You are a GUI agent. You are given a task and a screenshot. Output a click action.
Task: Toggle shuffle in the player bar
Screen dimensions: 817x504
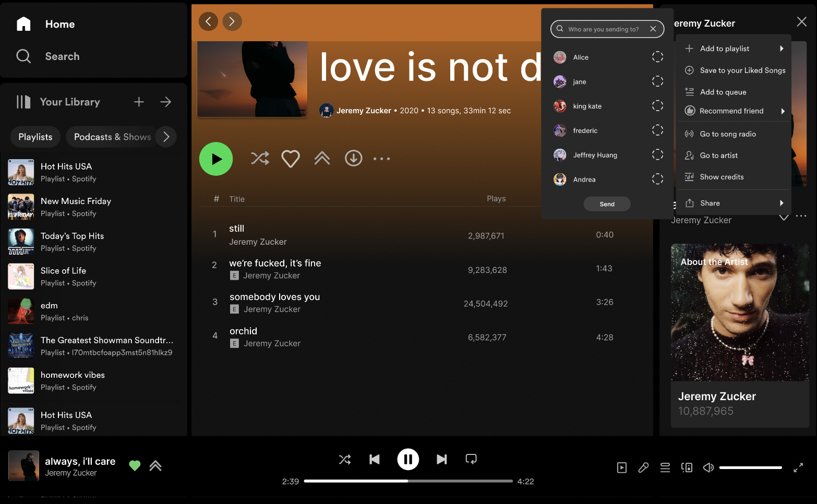[x=345, y=459]
